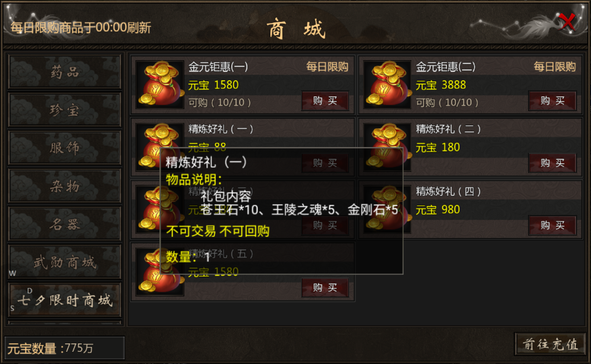Go to recharge via 前往充值 button
Image resolution: width=591 pixels, height=364 pixels.
[551, 344]
